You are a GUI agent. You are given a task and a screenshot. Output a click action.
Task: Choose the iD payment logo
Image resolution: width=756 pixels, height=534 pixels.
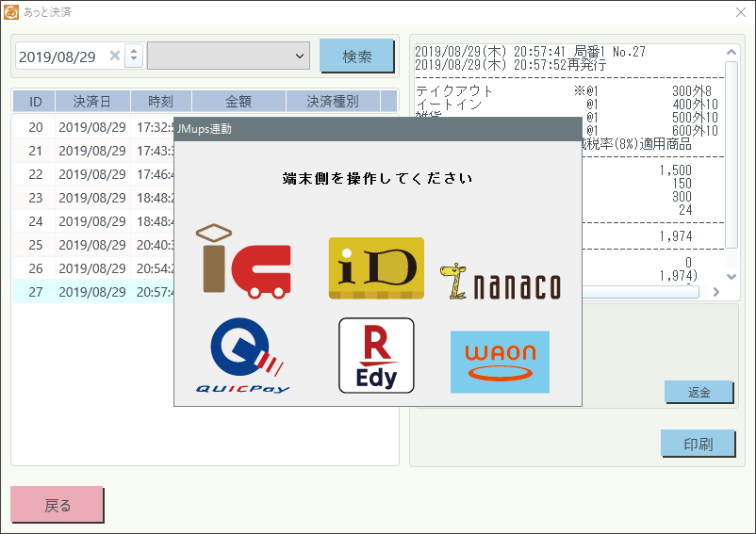coord(376,268)
